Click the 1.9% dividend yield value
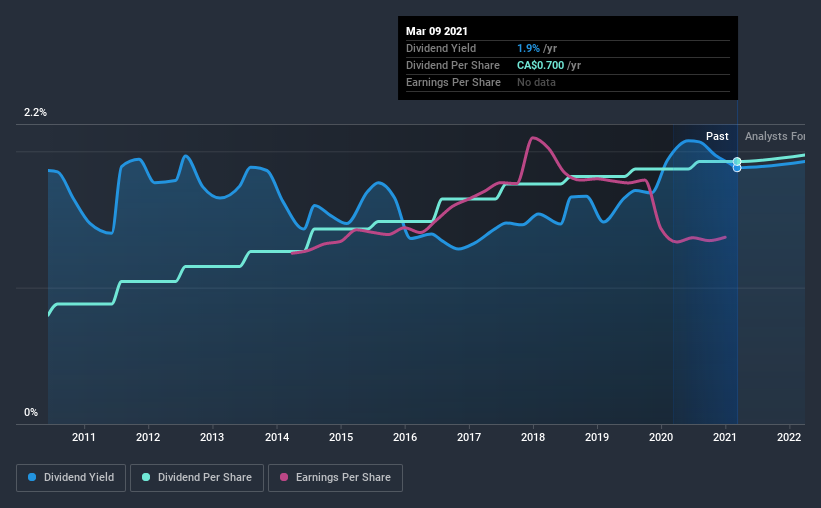The height and width of the screenshot is (508, 821). tap(528, 48)
